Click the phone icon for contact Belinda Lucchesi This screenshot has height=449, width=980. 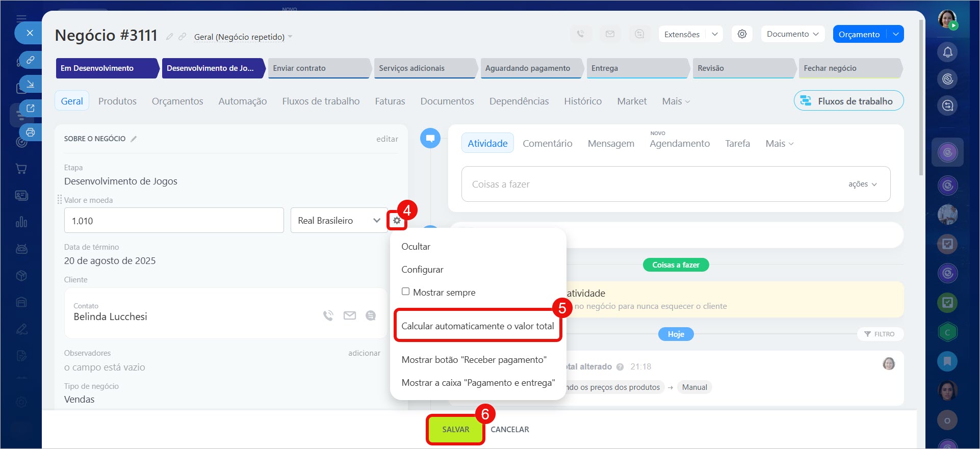(328, 316)
